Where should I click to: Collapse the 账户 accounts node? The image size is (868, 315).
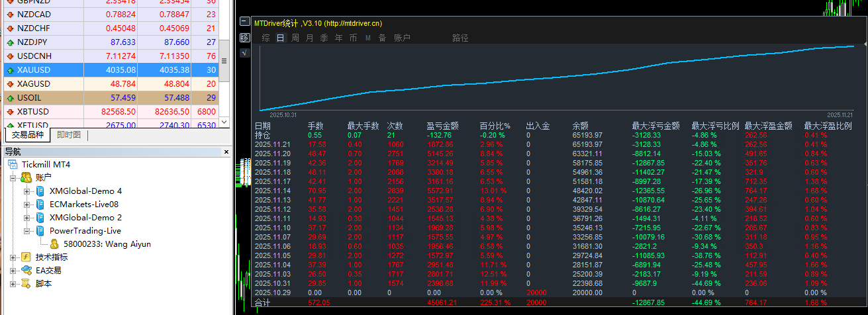[x=13, y=177]
